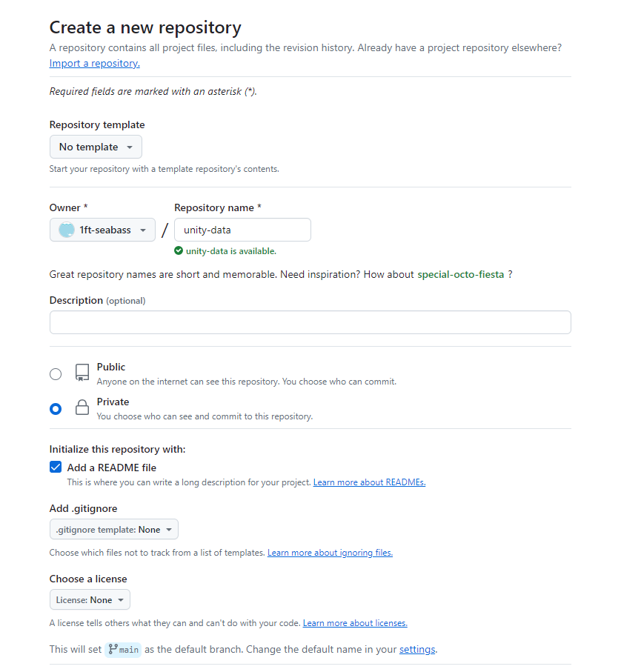Open the Learn more about licenses link

click(355, 623)
